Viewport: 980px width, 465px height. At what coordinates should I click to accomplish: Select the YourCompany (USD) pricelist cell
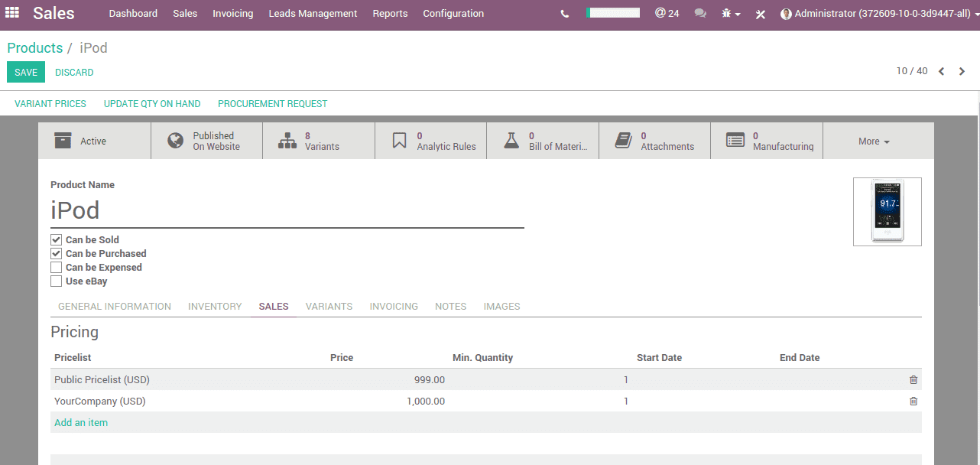point(99,401)
